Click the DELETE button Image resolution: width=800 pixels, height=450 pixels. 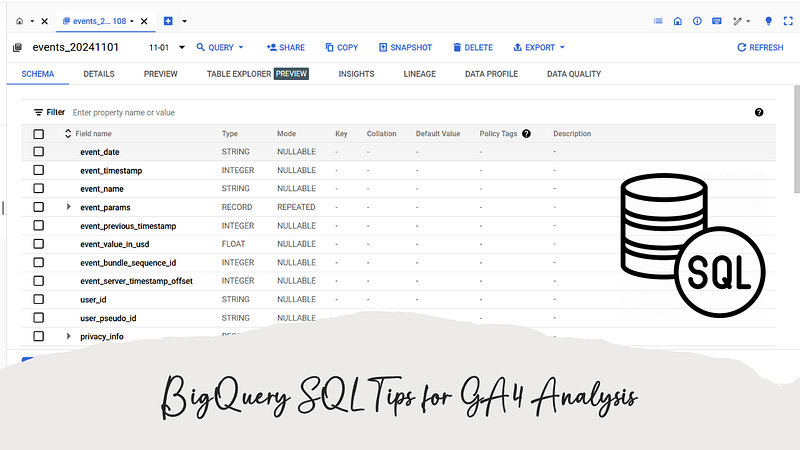pos(473,47)
